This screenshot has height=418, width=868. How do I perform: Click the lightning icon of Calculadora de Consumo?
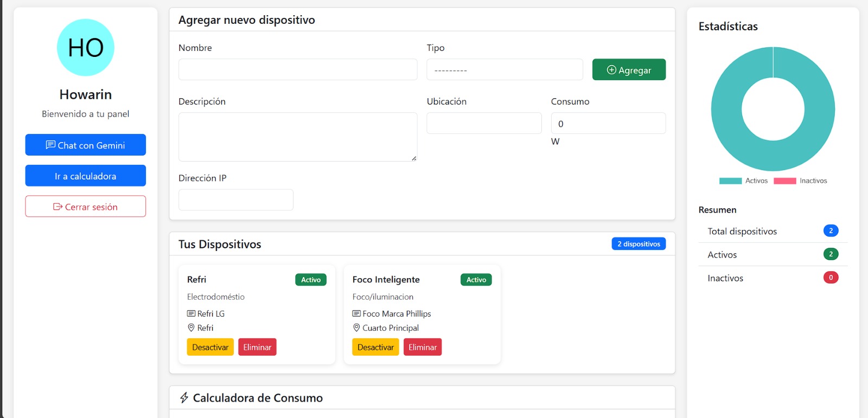(184, 398)
